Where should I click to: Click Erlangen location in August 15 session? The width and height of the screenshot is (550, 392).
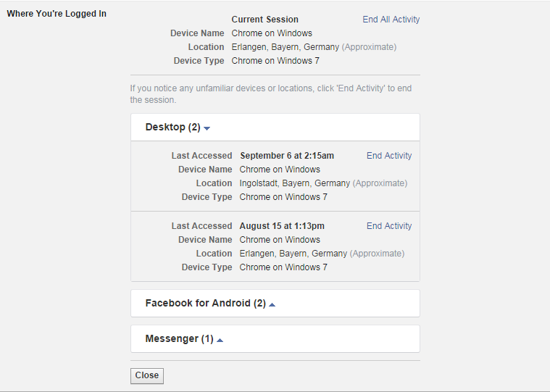click(293, 254)
